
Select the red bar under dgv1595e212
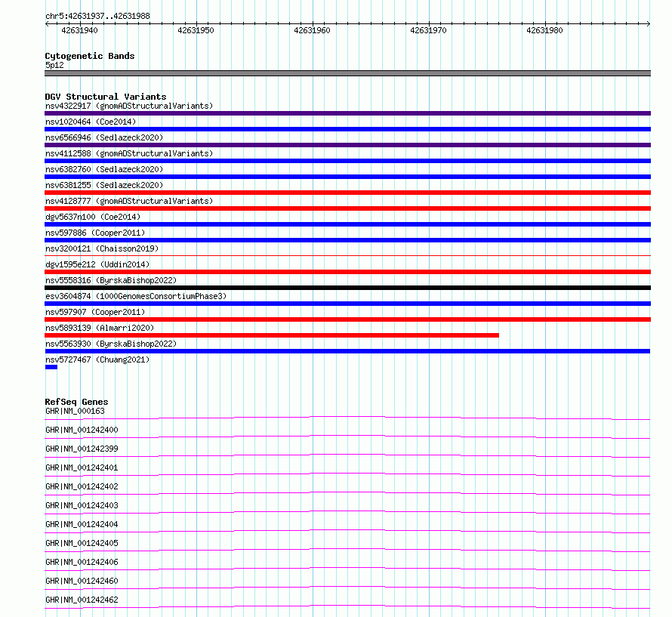point(347,272)
